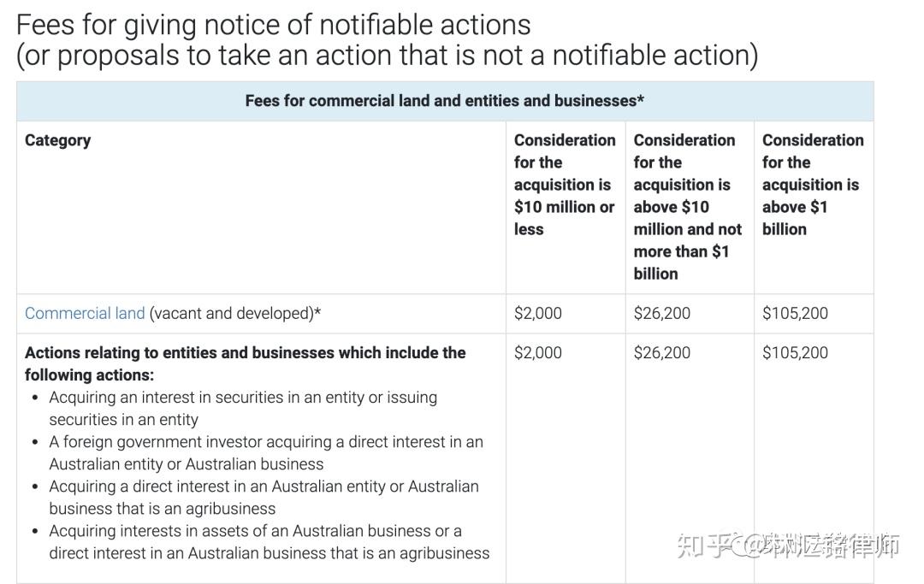Click the 'Fees for giving notice' page heading

coord(274,24)
